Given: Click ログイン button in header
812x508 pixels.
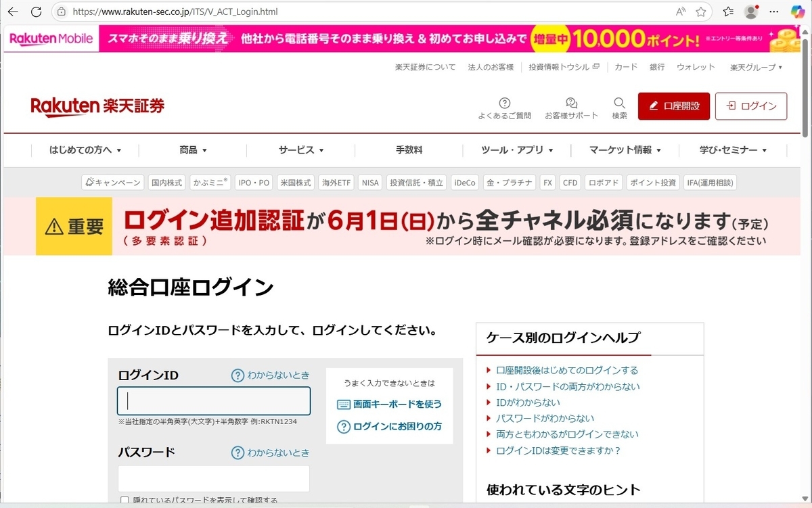Looking at the screenshot, I should point(751,106).
